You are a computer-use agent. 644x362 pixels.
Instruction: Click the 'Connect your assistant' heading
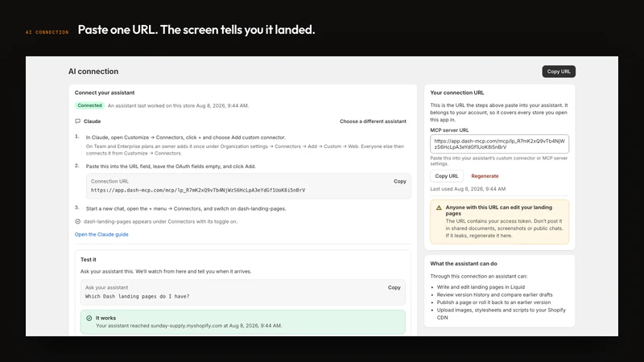click(105, 93)
